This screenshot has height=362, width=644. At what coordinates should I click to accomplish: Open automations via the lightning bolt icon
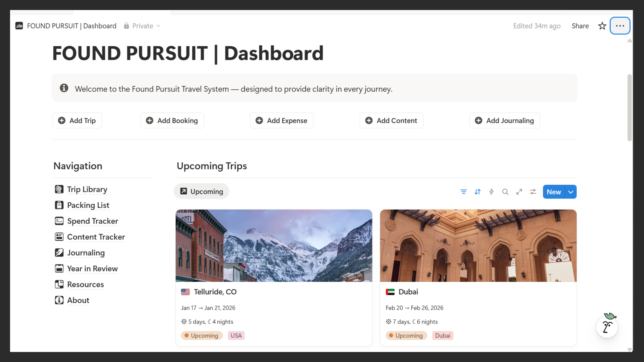491,192
